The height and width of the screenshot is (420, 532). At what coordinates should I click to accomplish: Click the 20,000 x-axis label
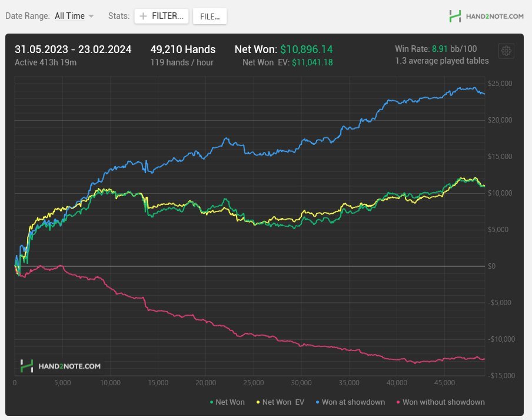click(x=205, y=383)
